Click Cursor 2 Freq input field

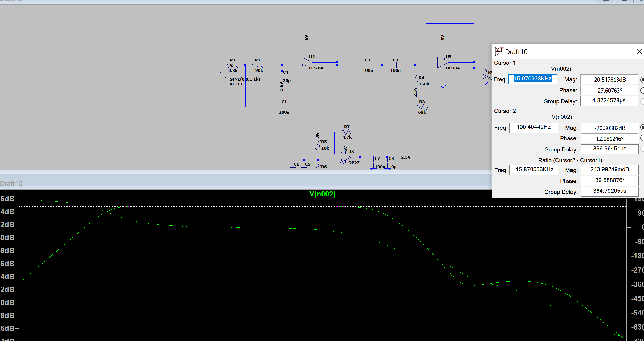(533, 128)
